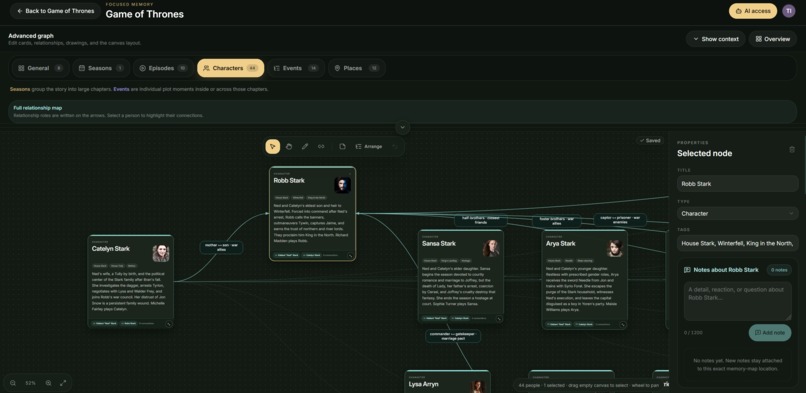Click the close x on Robb Stark card
The width and height of the screenshot is (806, 393).
coord(350,173)
